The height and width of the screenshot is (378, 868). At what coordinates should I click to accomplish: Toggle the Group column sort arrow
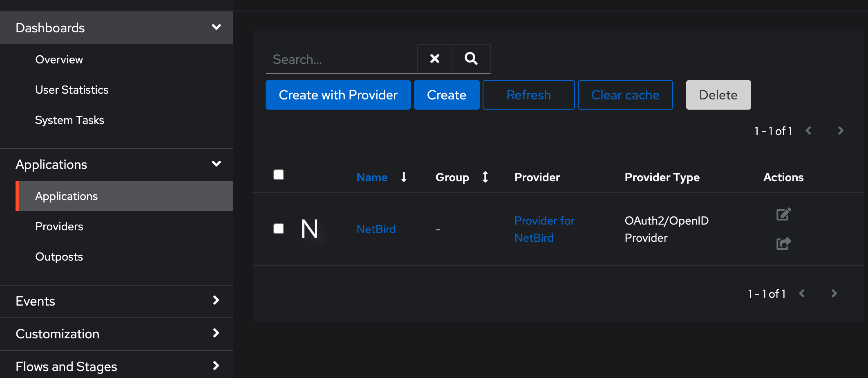click(x=485, y=177)
